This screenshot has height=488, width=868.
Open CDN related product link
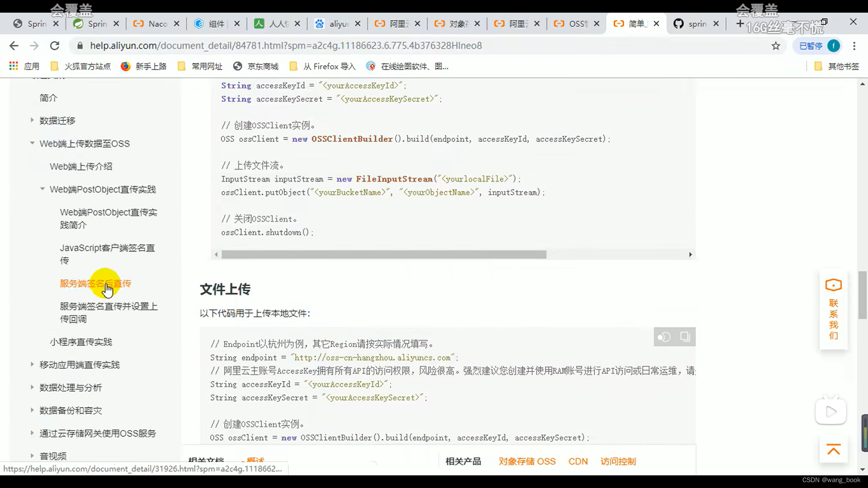578,461
